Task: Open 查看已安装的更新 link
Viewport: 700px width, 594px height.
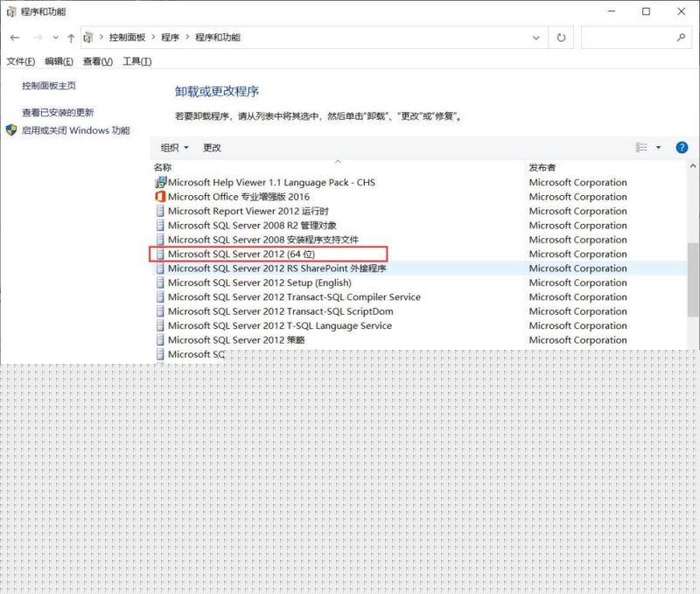Action: pos(58,112)
